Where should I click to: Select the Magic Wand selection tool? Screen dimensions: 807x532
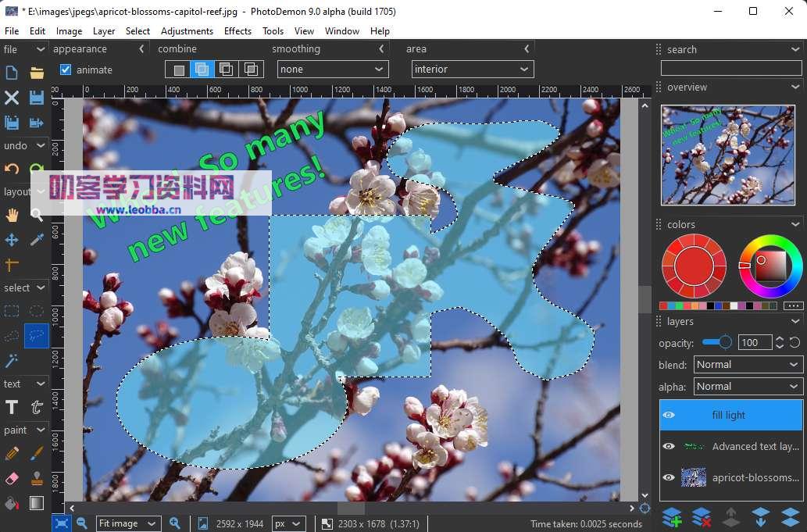point(10,360)
